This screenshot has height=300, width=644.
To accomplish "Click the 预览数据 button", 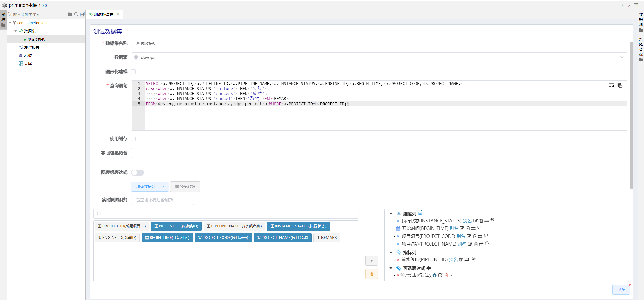I will coord(185,187).
